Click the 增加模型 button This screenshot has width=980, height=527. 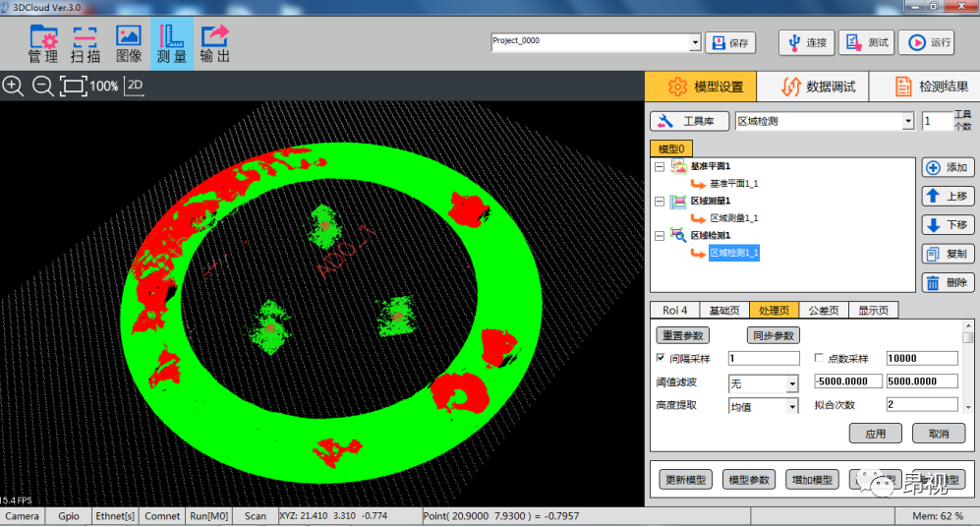point(812,480)
